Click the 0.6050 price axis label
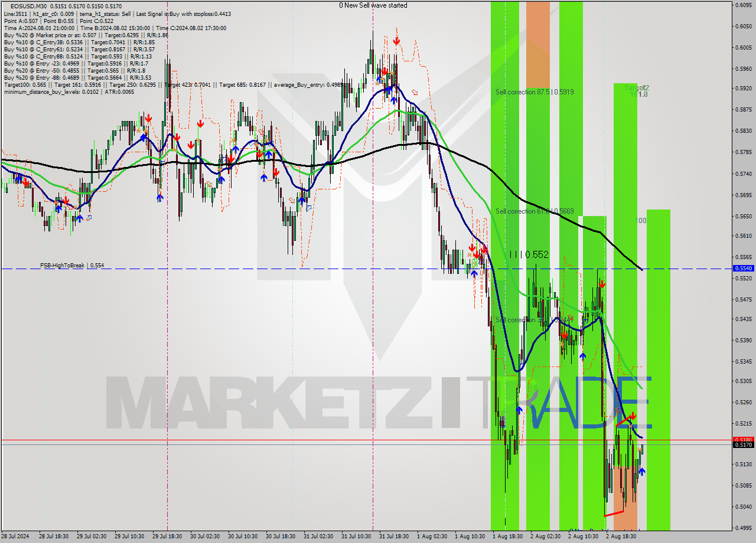Screen dimensions: 756x543 (743, 26)
